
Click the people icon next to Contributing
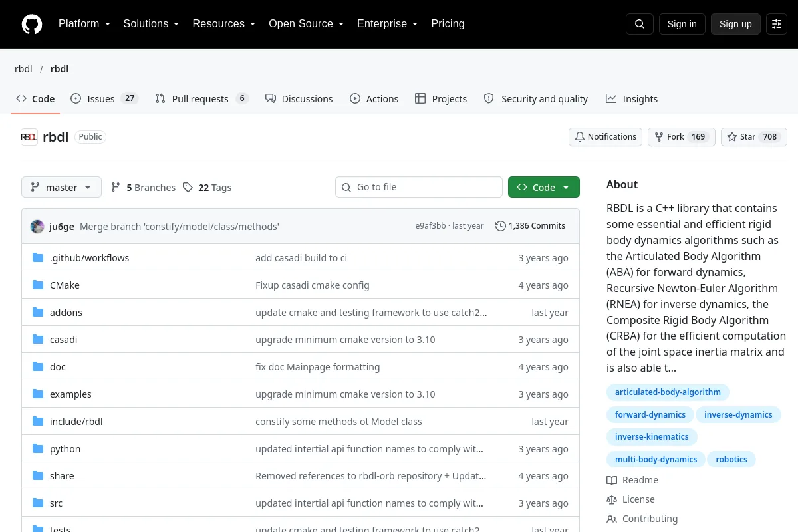612,519
